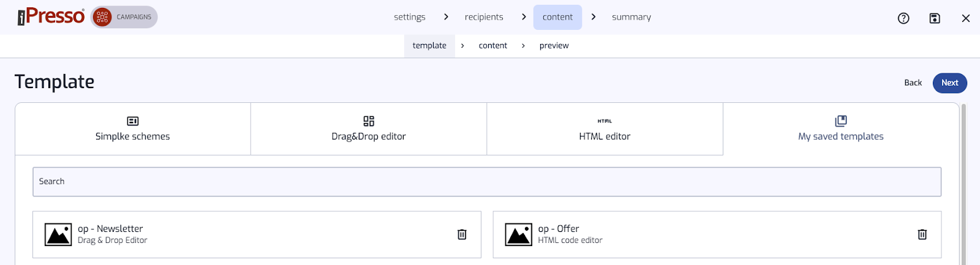The width and height of the screenshot is (980, 265).
Task: Open the Campaigns module badge
Action: [124, 17]
